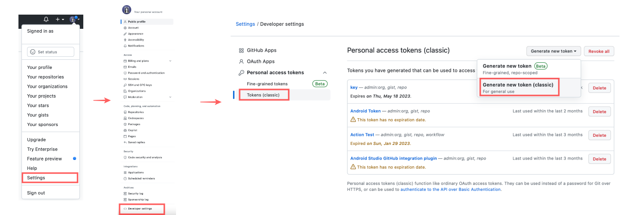Expand the Billing and plans chevron
This screenshot has height=215, width=644.
click(x=170, y=61)
